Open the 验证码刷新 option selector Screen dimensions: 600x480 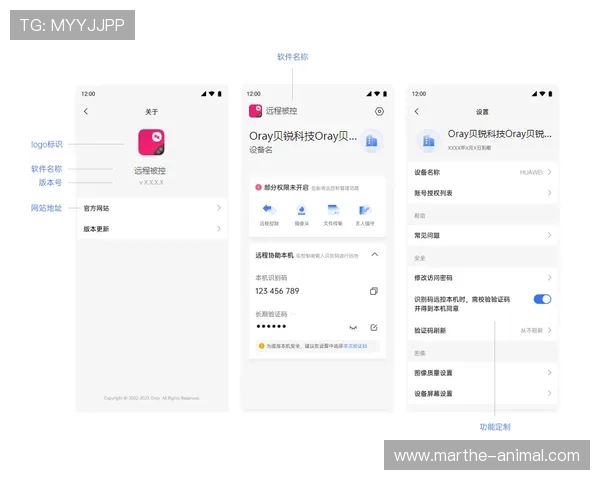[535, 330]
